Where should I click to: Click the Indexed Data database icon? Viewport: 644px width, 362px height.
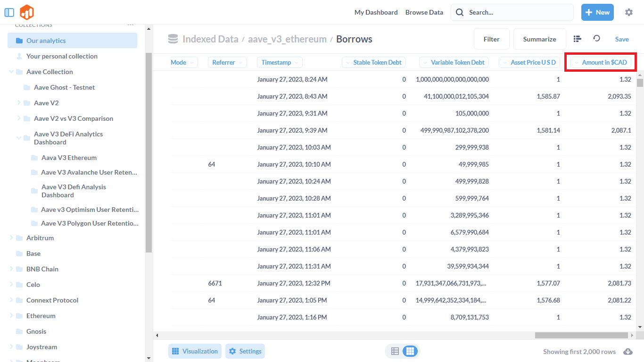pos(173,39)
